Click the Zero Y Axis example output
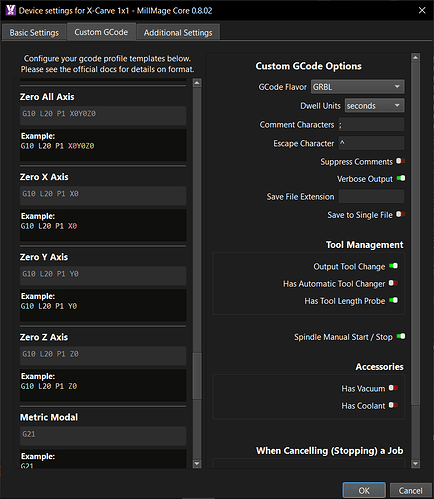 (x=103, y=305)
